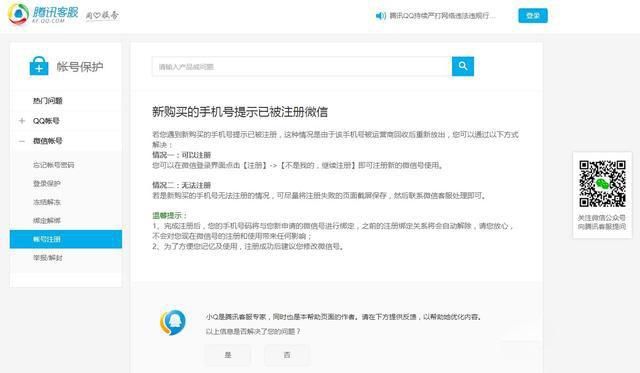
Task: Open 绑定解绑 sidebar entry
Action: (x=47, y=221)
